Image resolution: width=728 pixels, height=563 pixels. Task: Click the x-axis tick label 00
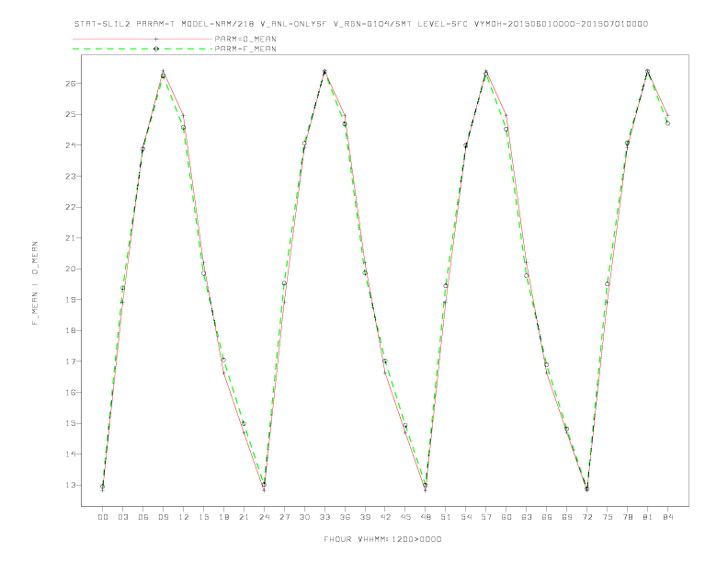[103, 517]
